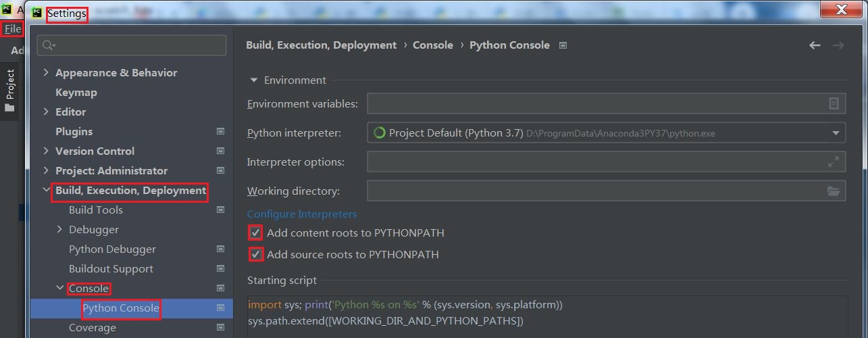Click the Working directory input field
Screen dimensions: 868x338
pyautogui.click(x=594, y=191)
